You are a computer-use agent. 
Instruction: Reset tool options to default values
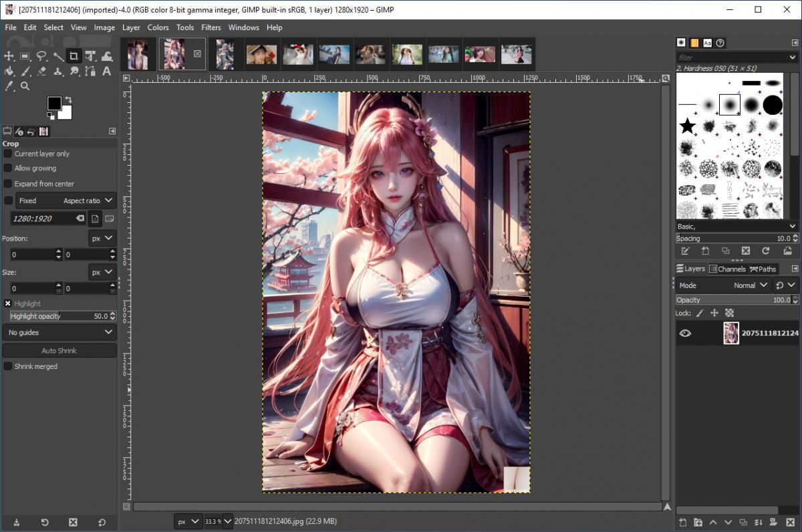pyautogui.click(x=102, y=522)
